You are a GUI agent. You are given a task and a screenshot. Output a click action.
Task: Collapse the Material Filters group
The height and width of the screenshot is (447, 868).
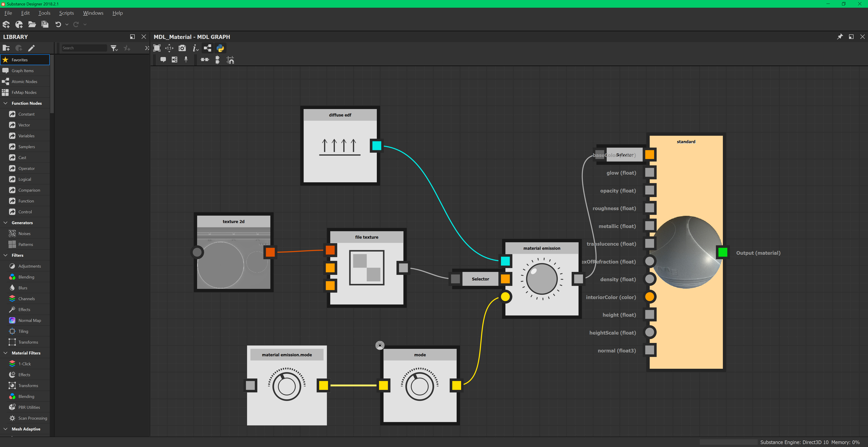(x=5, y=353)
